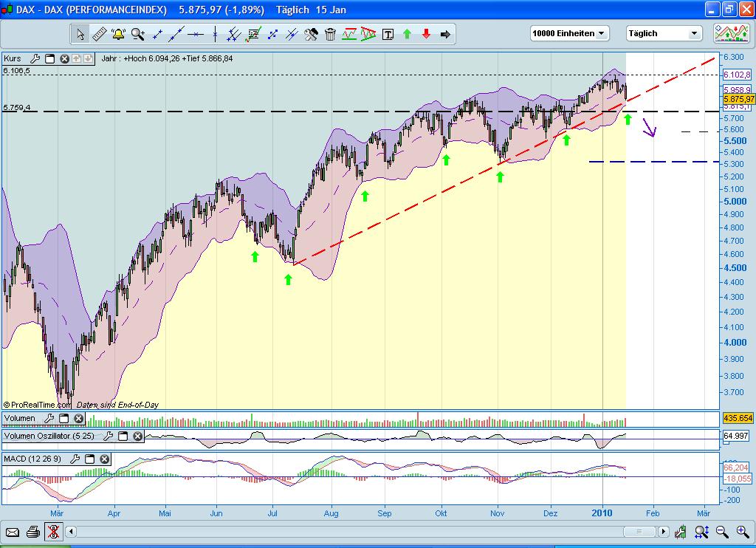
Task: Maximize the Volumen Oszillator panel
Action: (123, 436)
